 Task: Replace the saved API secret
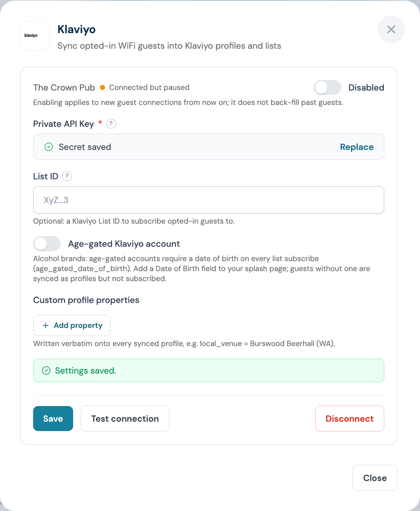coord(357,147)
